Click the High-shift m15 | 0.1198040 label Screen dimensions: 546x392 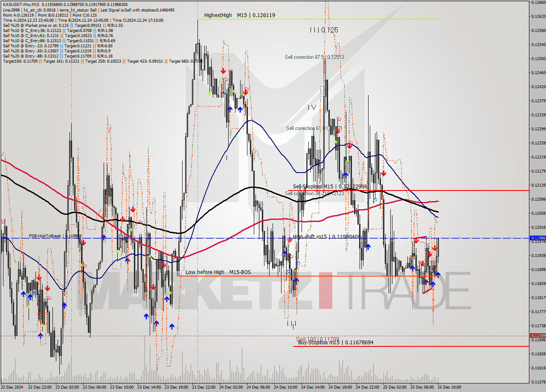click(327, 236)
